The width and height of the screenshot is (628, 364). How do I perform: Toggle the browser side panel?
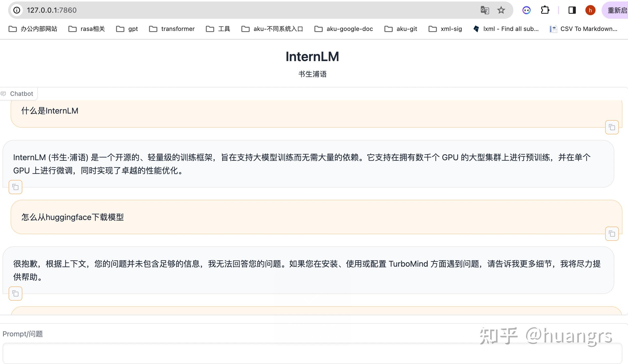(572, 10)
